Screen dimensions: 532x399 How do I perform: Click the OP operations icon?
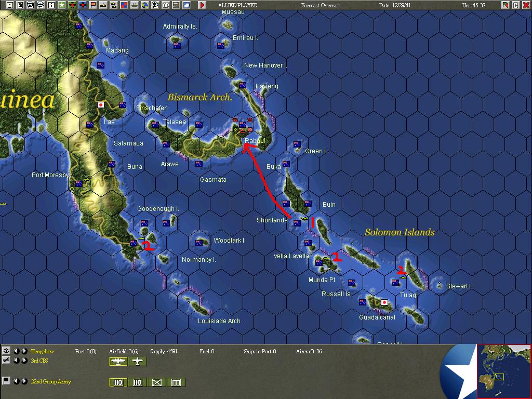[166, 5]
